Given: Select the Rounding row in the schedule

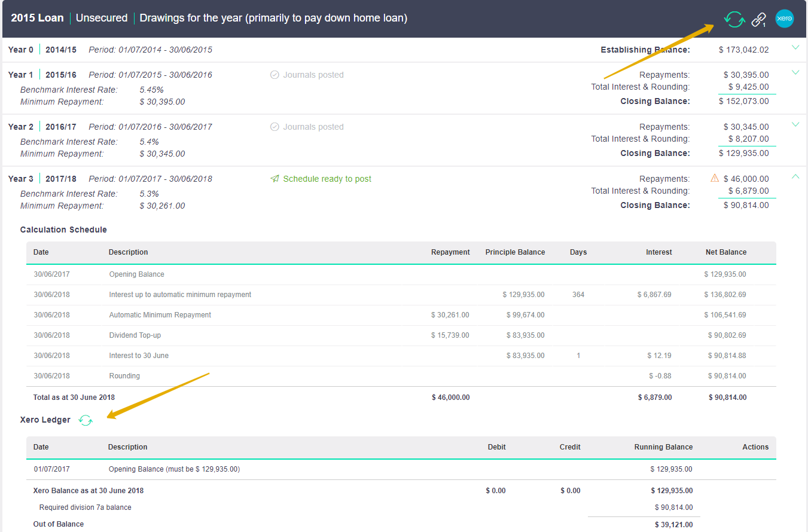Looking at the screenshot, I should pyautogui.click(x=124, y=376).
